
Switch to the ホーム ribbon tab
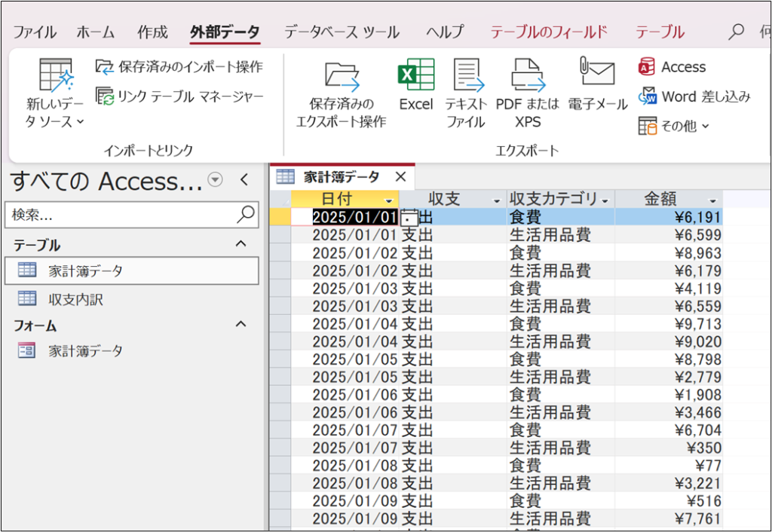click(95, 32)
